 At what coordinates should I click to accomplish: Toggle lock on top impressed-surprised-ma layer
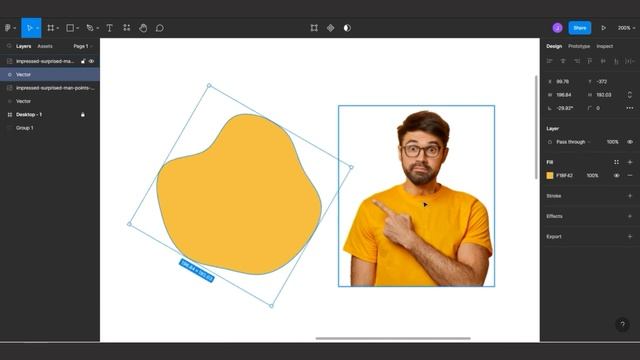[x=83, y=61]
